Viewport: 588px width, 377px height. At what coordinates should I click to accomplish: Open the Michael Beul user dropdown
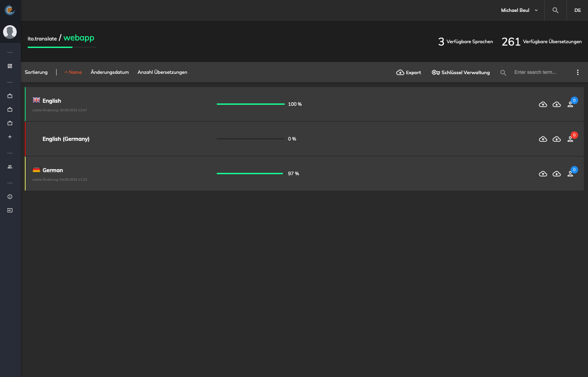click(x=519, y=10)
